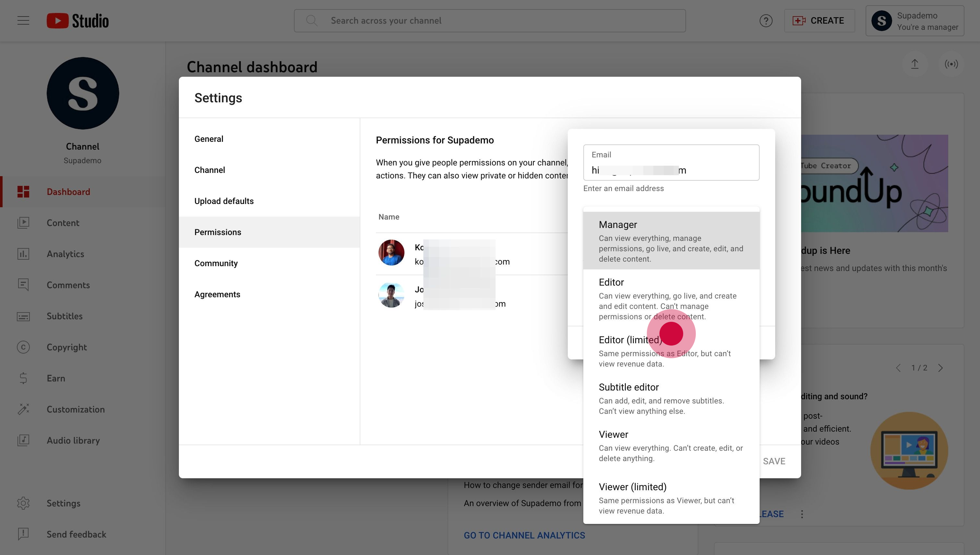Click the Analytics icon in sidebar
Image resolution: width=980 pixels, height=555 pixels.
[23, 254]
